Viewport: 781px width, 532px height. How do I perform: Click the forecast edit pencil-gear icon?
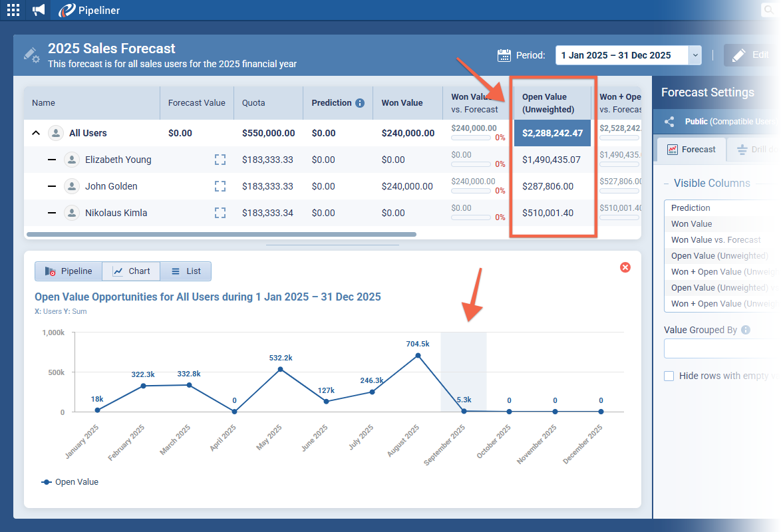click(x=31, y=55)
